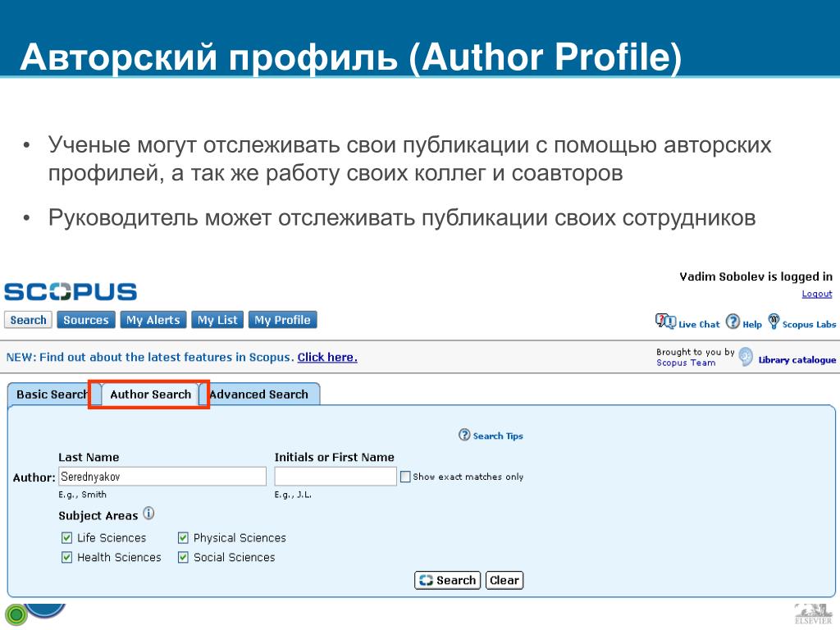Click the Logout link
Image resolution: width=840 pixels, height=630 pixels.
pyautogui.click(x=817, y=294)
